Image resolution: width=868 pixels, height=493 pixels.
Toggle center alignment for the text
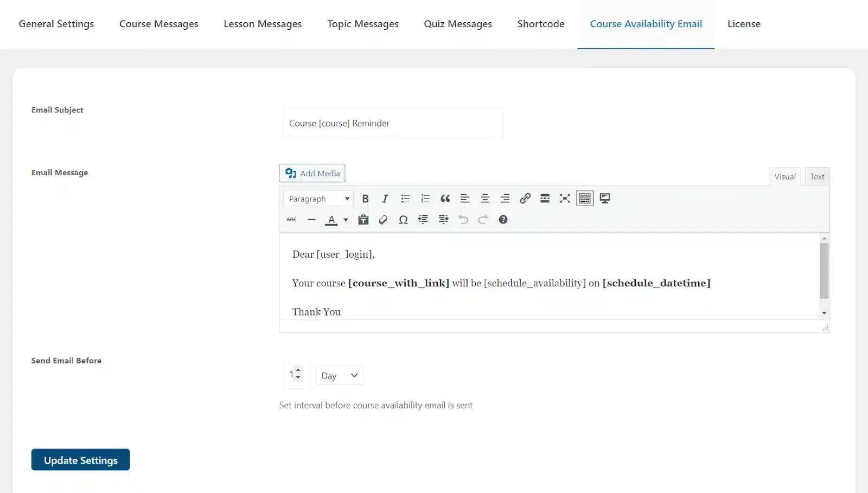click(x=484, y=198)
